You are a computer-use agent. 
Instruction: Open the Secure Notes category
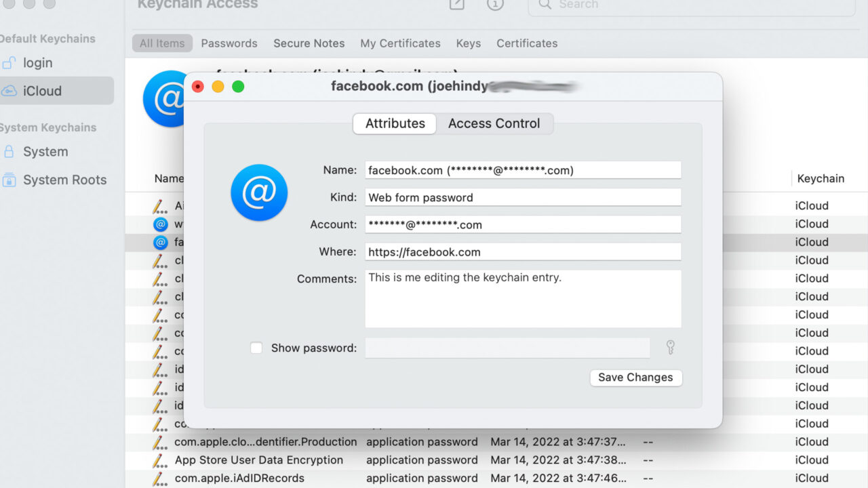point(309,43)
